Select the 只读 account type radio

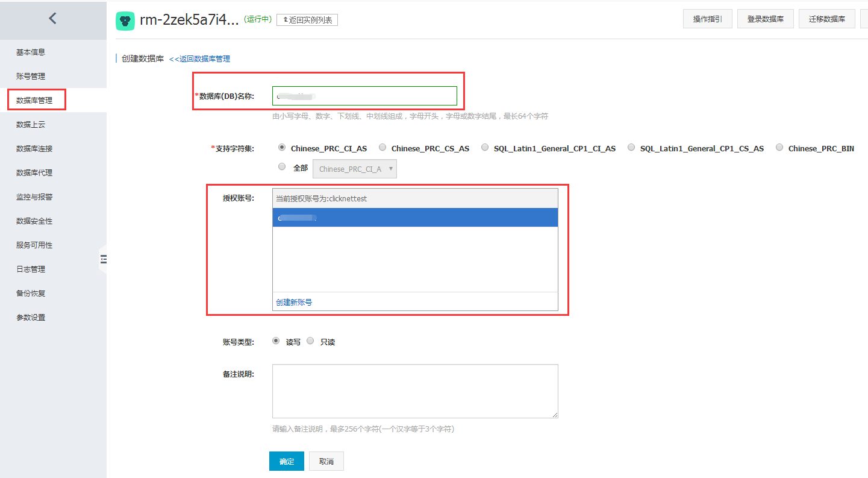tap(311, 341)
